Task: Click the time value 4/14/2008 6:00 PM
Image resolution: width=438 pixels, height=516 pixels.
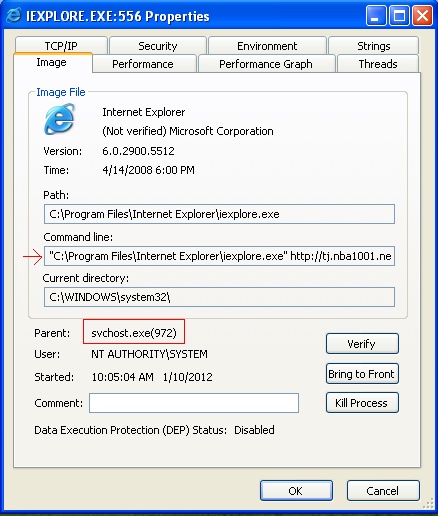Action: coord(148,170)
